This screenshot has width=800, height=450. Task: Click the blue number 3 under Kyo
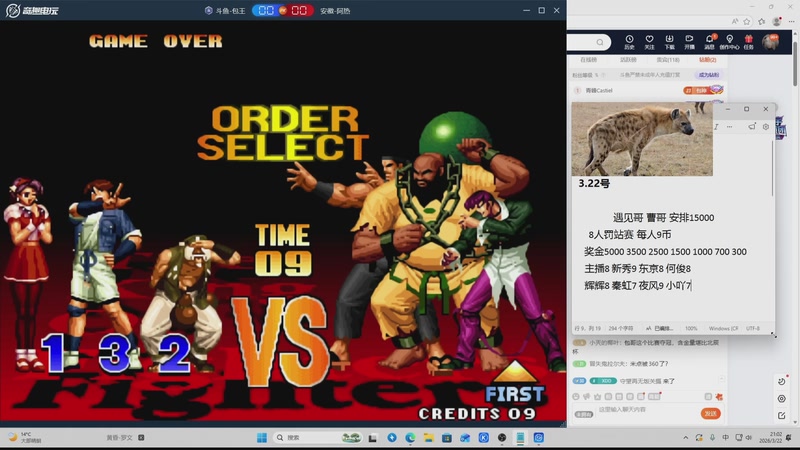coord(115,352)
